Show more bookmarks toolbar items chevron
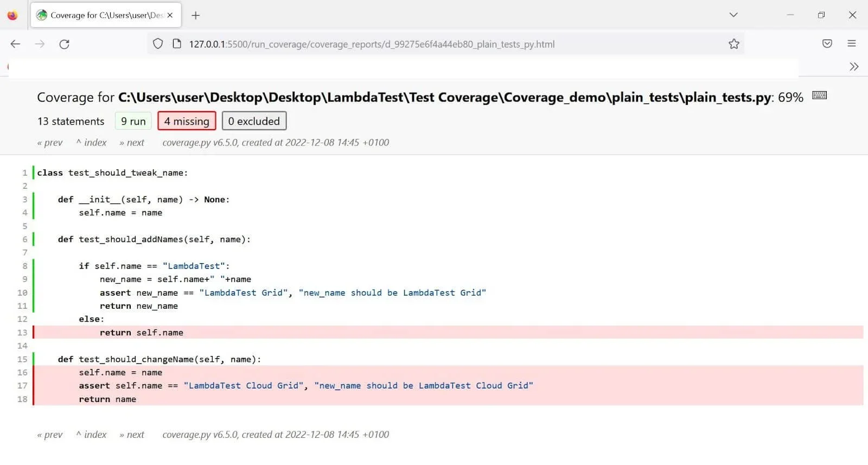 [x=854, y=67]
